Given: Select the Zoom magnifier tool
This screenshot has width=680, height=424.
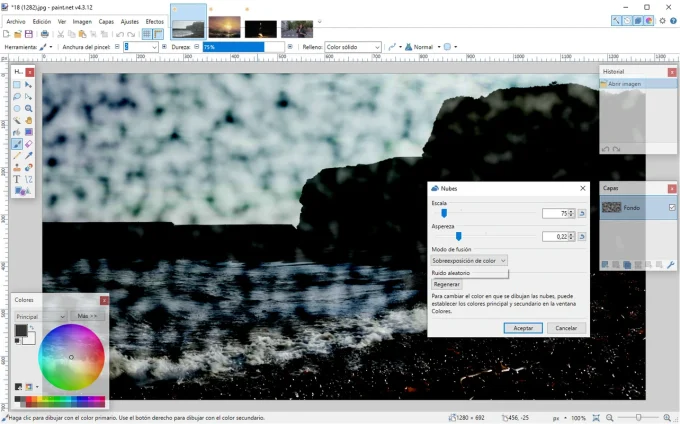Looking at the screenshot, I should tap(29, 108).
